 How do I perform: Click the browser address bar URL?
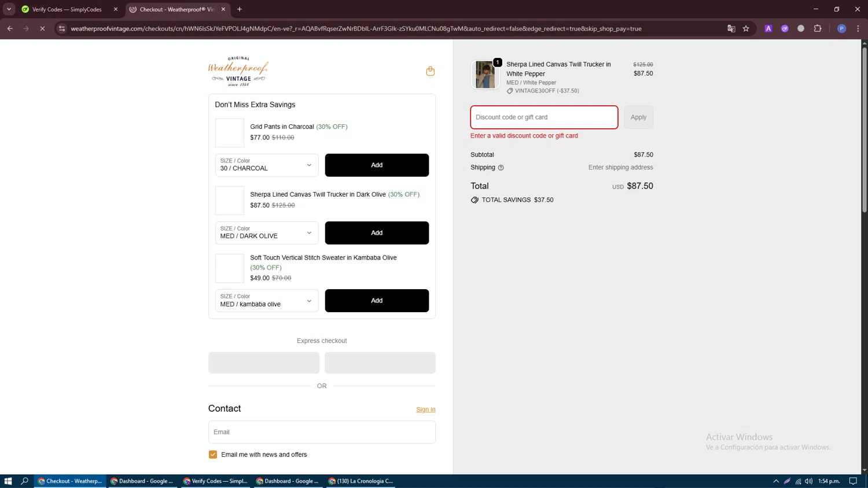click(x=356, y=28)
